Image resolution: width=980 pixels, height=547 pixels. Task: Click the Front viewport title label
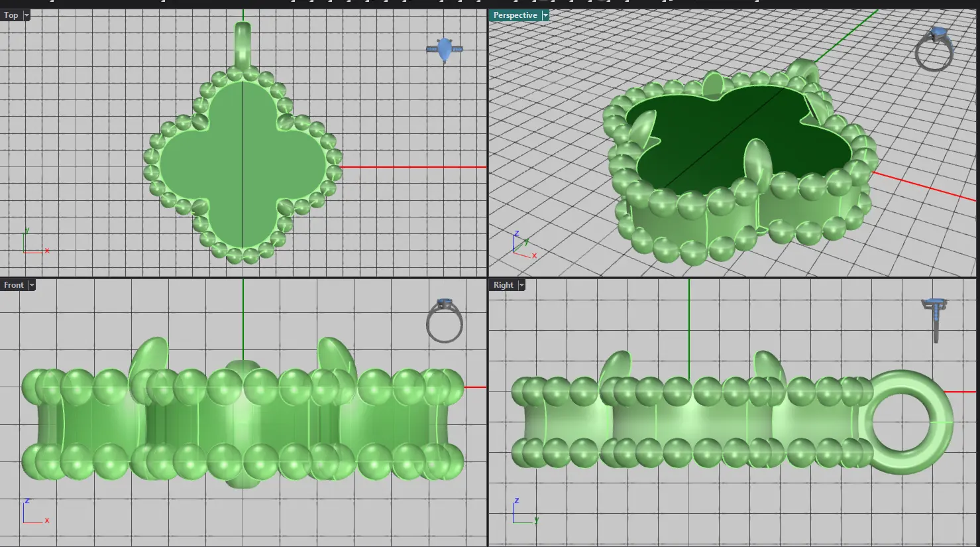(x=14, y=285)
